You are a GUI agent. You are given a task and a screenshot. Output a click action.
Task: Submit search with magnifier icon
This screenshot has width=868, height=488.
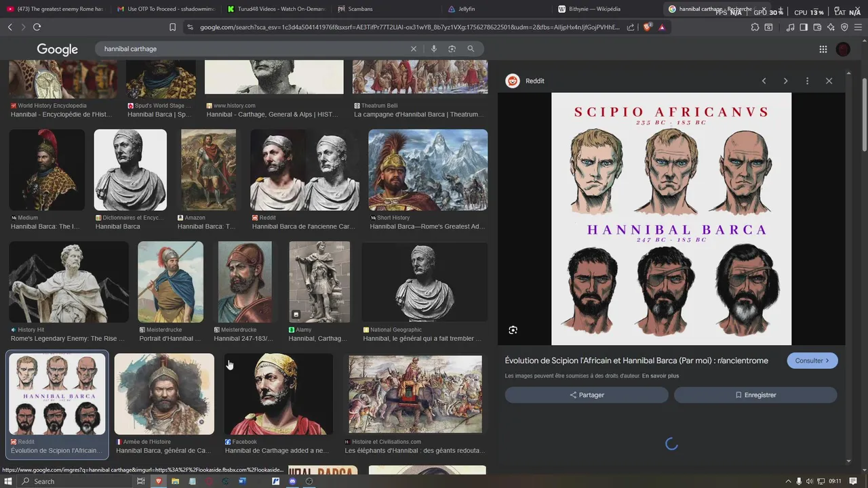[x=471, y=49]
